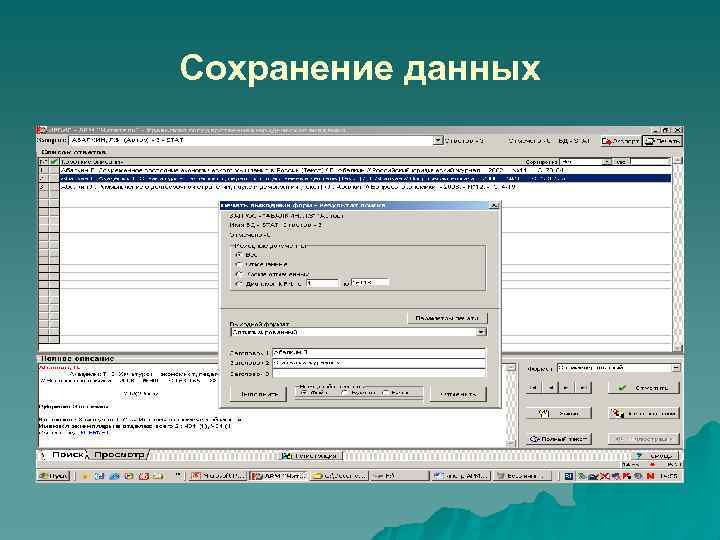Click the MFN range start field containing 1

tap(322, 284)
